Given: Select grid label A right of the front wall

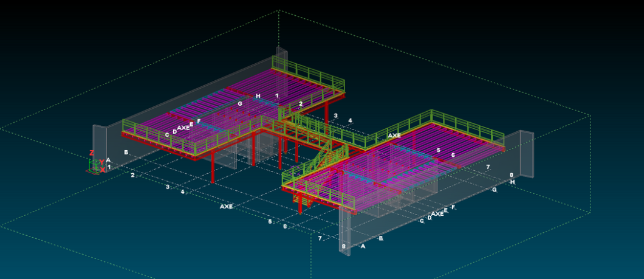Looking at the screenshot, I should pyautogui.click(x=363, y=246).
